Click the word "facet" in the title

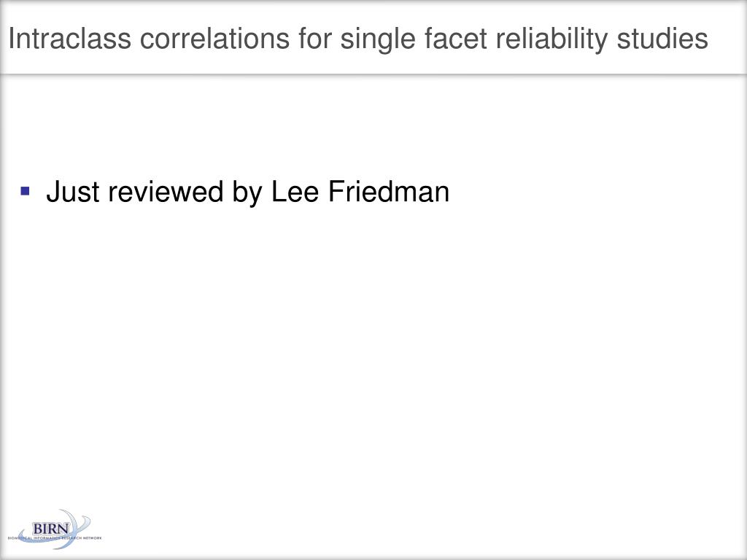tap(455, 38)
